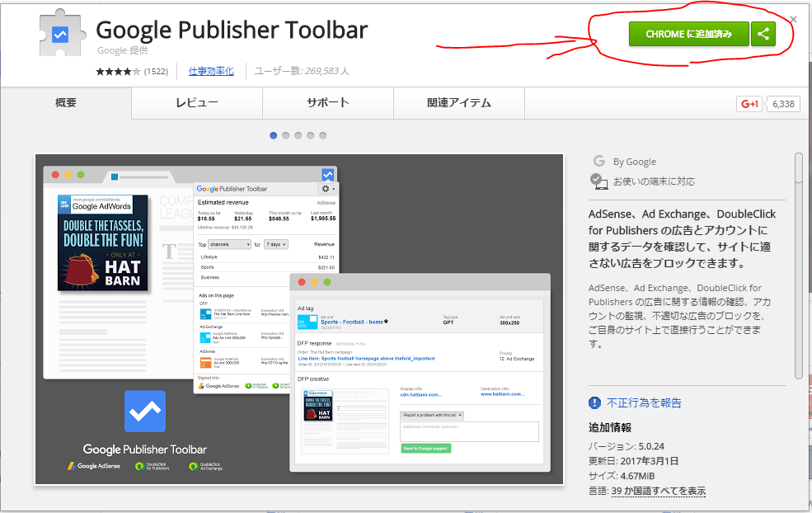Open the 39 か国語すべてを表示 link
This screenshot has height=513, width=812.
click(658, 491)
